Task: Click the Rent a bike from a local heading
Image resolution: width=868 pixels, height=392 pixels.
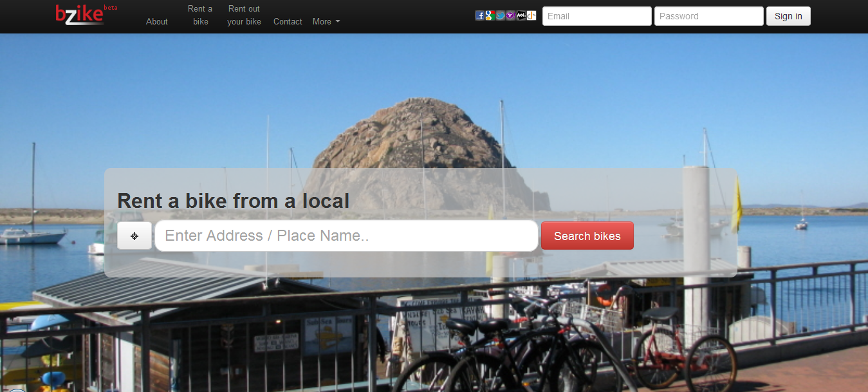Action: 233,201
